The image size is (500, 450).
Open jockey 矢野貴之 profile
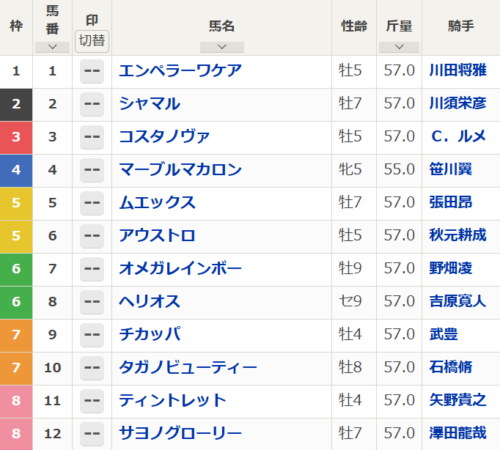coord(458,400)
